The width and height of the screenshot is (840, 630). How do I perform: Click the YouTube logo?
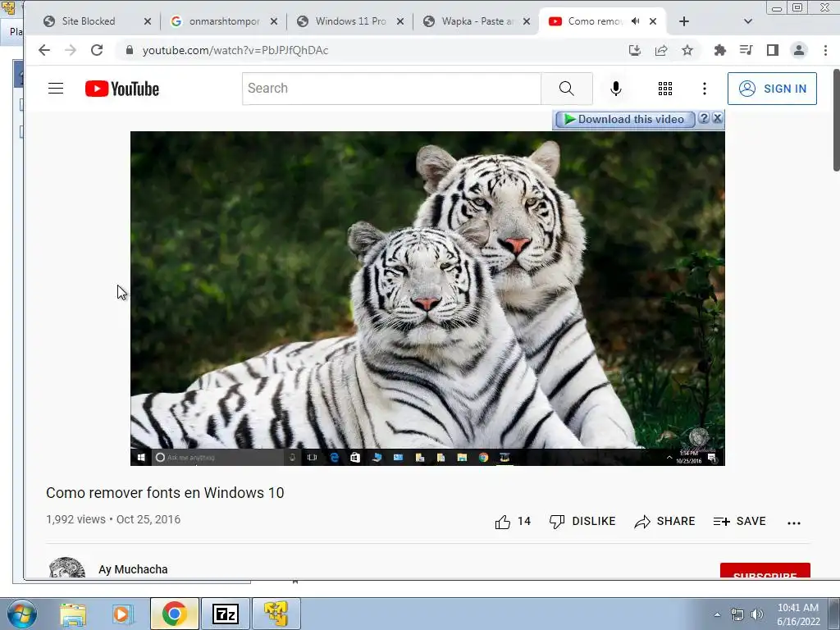click(122, 89)
